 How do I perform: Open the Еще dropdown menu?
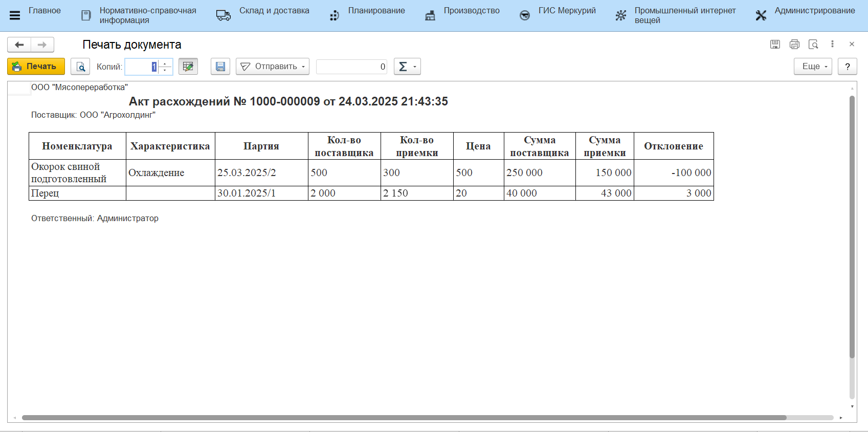[x=813, y=67]
